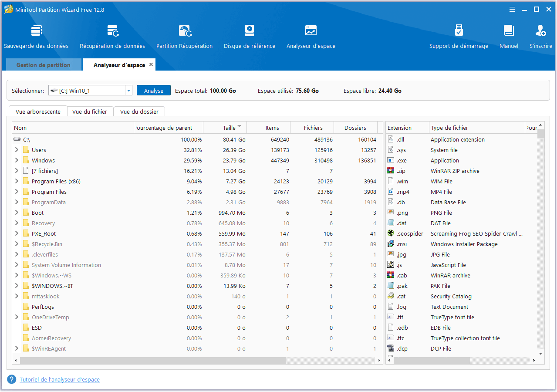Click Support de démarrage icon
This screenshot has height=392, width=557.
click(459, 31)
